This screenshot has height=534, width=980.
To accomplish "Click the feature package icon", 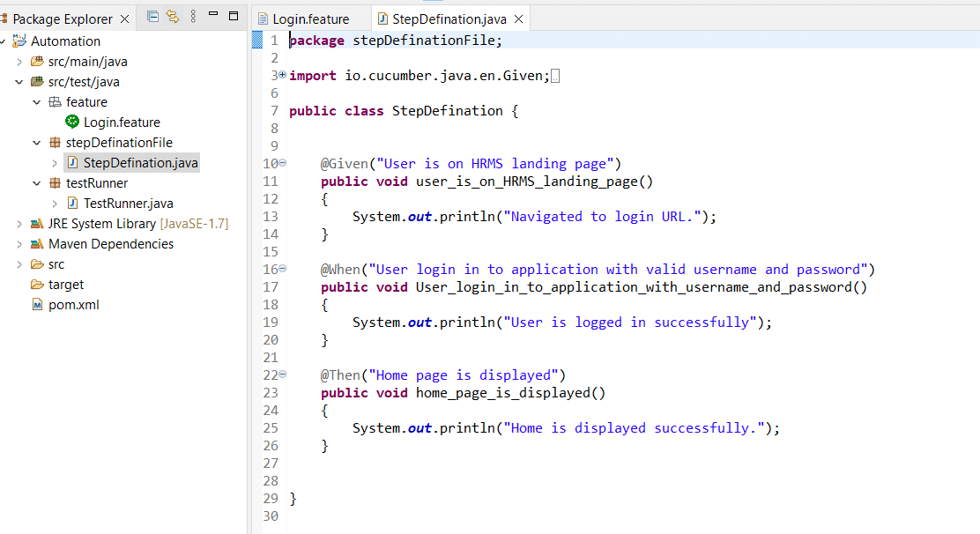I will 55,102.
